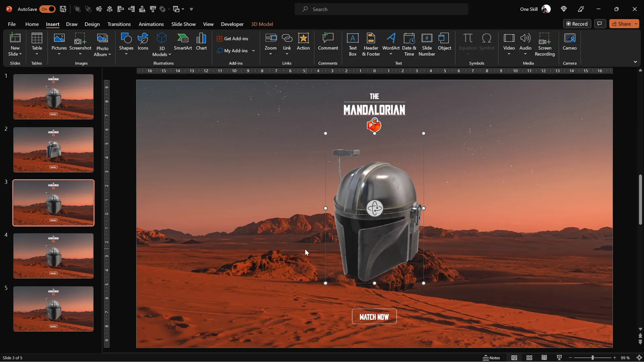
Task: Insert a Cameo camera feed
Action: 570,42
